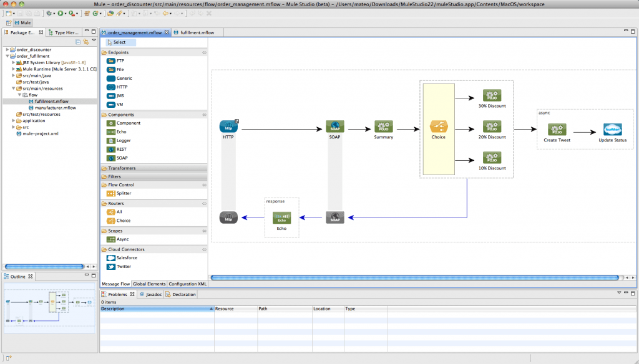Open the Configuration XML view
Viewport: 639px width, 364px height.
click(x=187, y=284)
